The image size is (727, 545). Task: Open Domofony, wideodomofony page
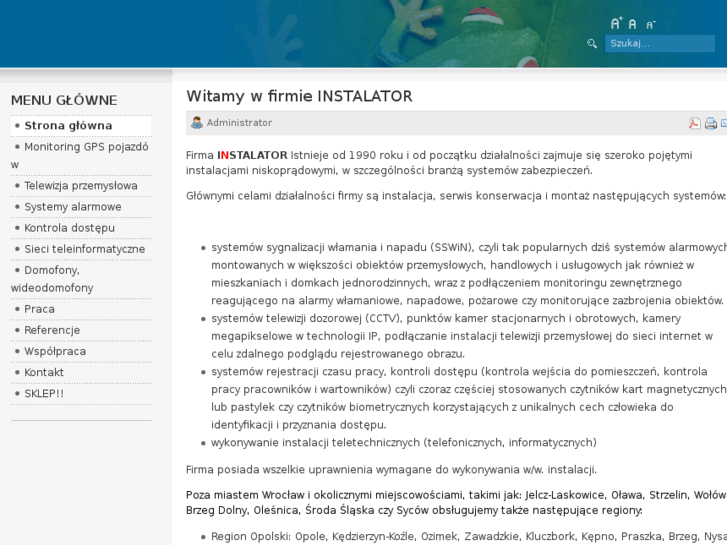point(81,279)
